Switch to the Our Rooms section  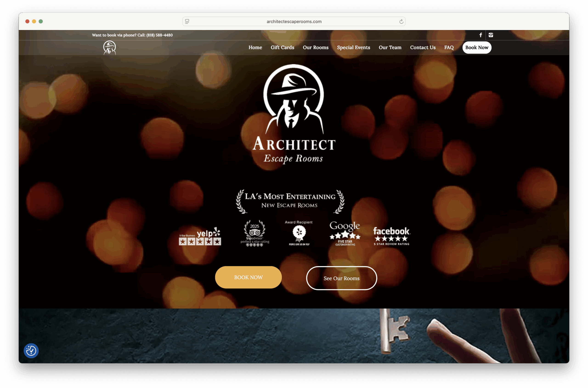coord(316,47)
